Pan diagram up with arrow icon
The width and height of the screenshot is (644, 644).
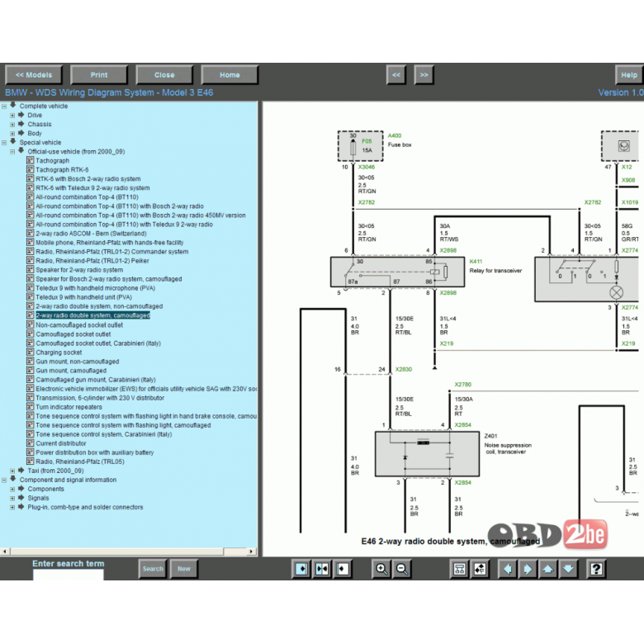click(x=548, y=569)
